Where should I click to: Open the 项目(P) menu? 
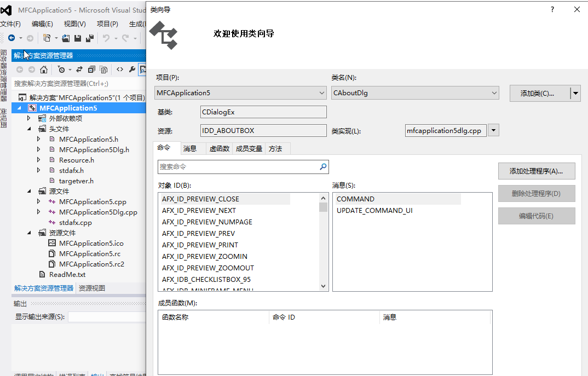pyautogui.click(x=107, y=24)
